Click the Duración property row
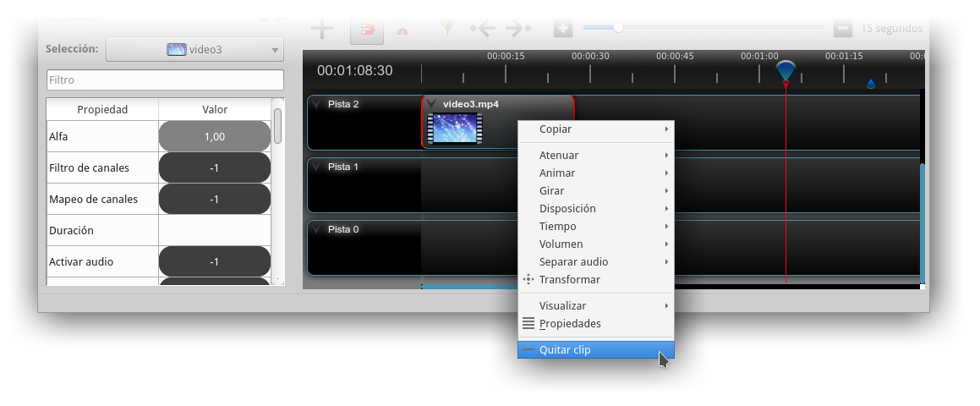This screenshot has height=406, width=980. [x=159, y=230]
